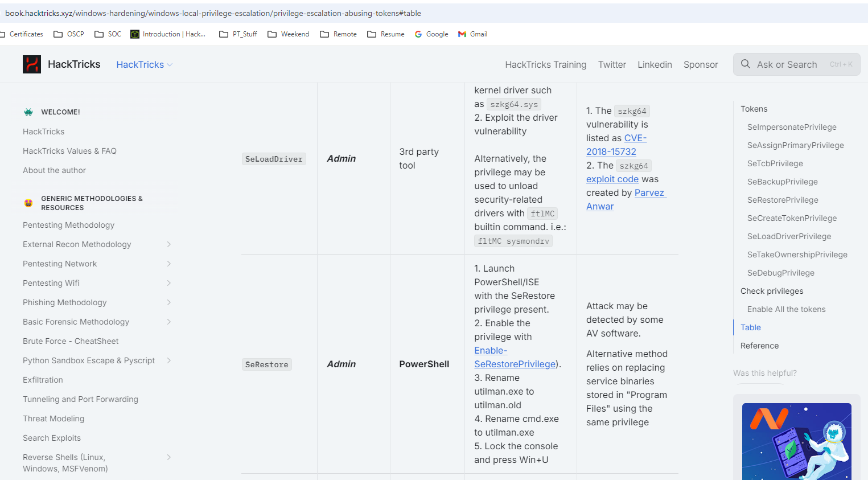Open Brute Force - CheatSheet page
868x480 pixels.
[x=71, y=341]
